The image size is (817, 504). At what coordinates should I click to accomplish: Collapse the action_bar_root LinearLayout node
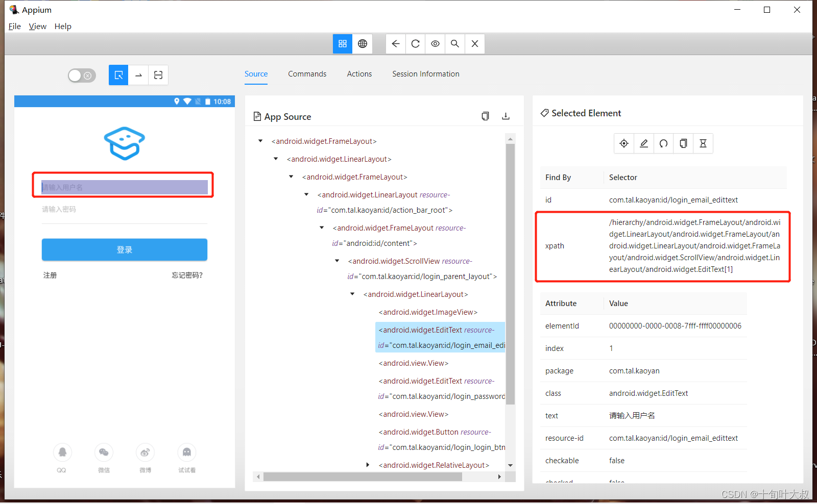pyautogui.click(x=306, y=194)
